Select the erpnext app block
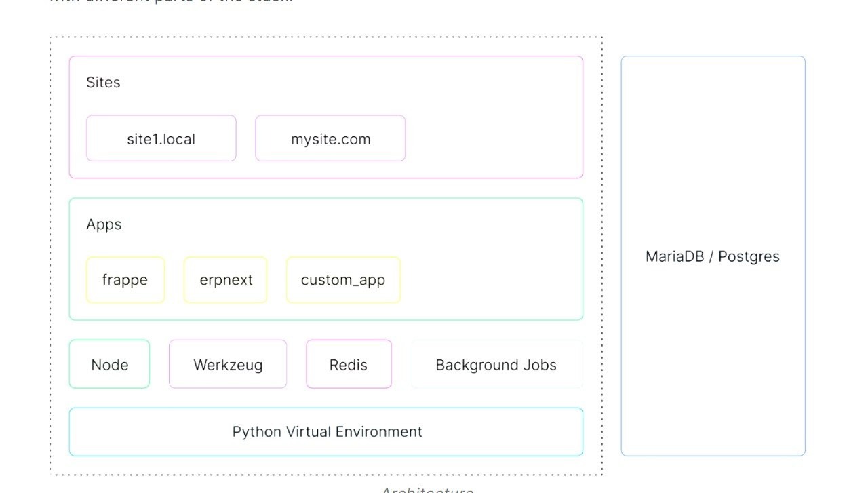This screenshot has height=493, width=868. click(x=225, y=279)
